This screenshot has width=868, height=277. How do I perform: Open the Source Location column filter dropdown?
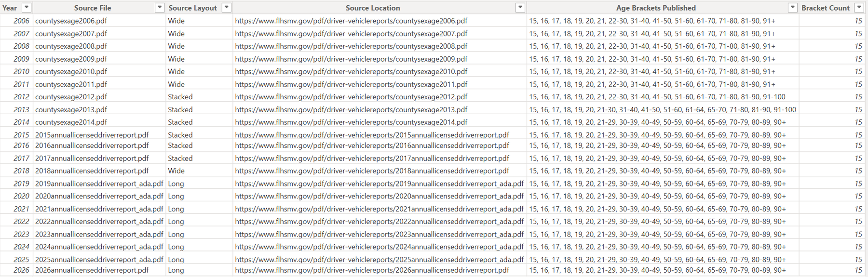(x=520, y=7)
